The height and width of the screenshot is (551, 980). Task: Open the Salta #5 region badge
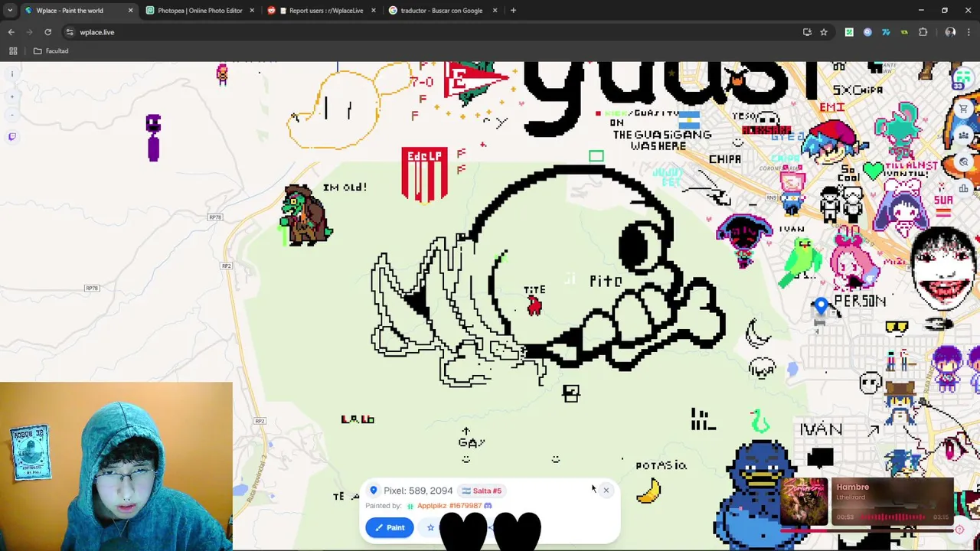pos(482,491)
